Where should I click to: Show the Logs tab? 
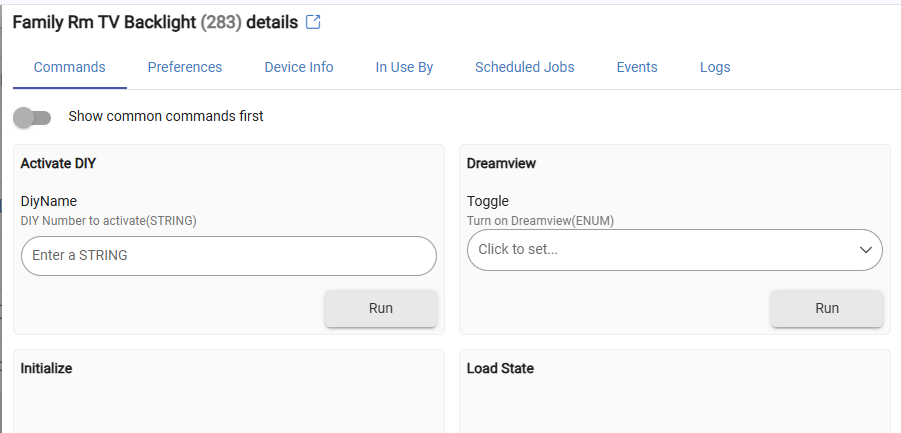715,67
